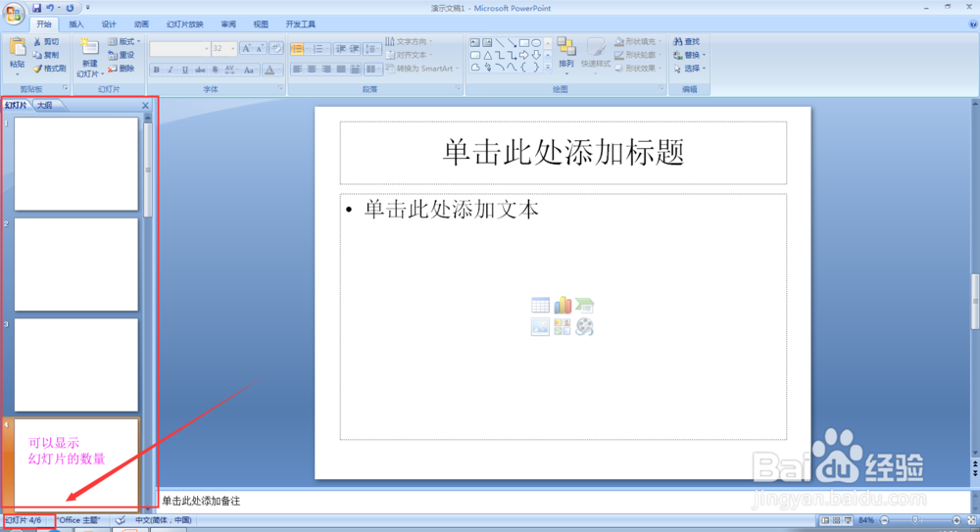
Task: Zoom in with the plus button
Action: point(956,520)
